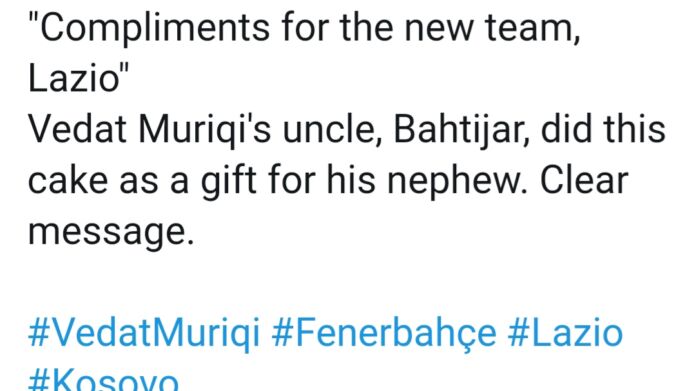Open the #Fenerbahçe hashtag link

click(384, 333)
